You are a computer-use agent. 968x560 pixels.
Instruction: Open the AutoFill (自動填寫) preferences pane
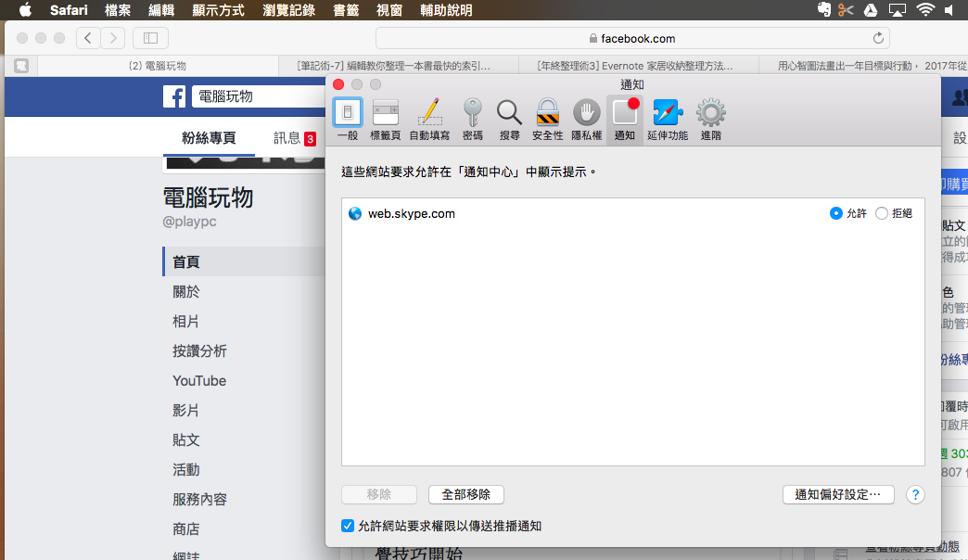click(x=429, y=120)
